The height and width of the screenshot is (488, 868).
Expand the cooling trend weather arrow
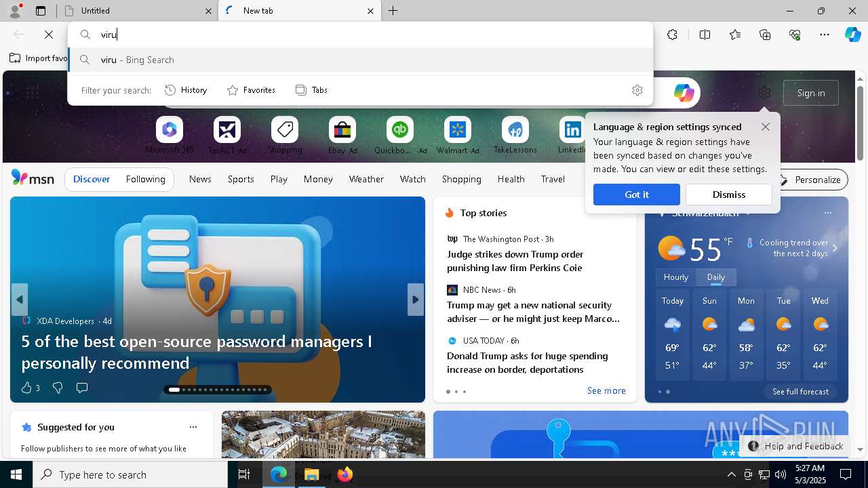[x=835, y=248]
